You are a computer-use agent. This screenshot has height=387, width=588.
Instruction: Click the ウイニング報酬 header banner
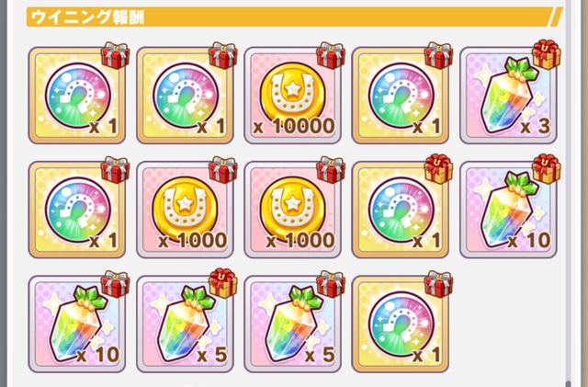(x=295, y=17)
